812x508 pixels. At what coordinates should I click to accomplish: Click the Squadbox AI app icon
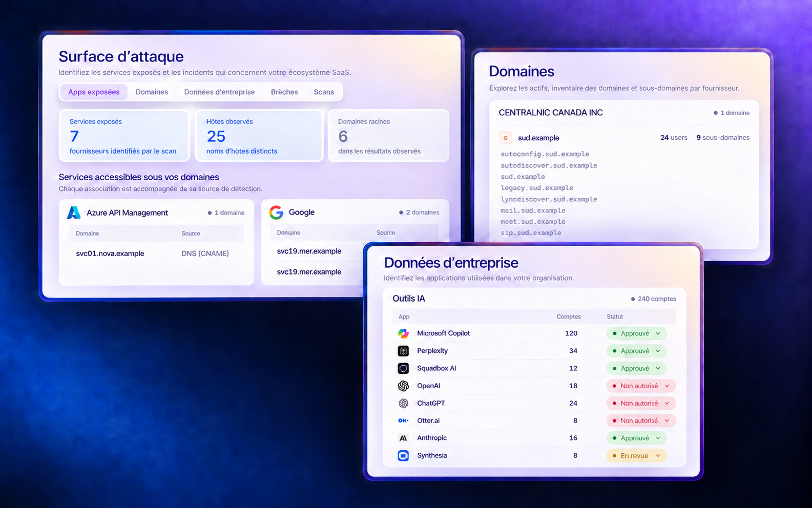coord(403,368)
